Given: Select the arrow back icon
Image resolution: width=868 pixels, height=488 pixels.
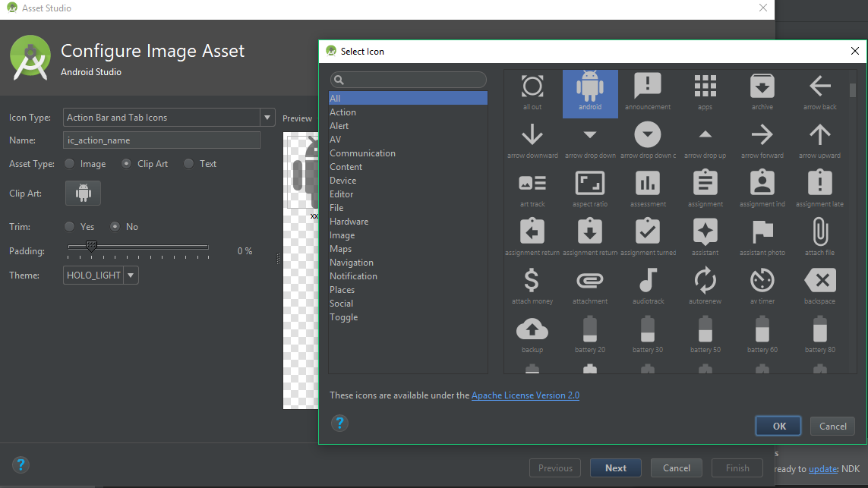Looking at the screenshot, I should 820,93.
